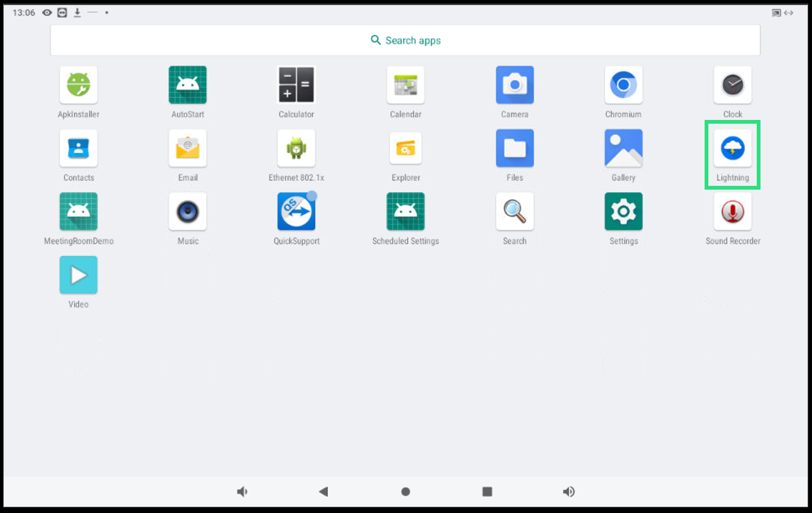Tap the home navigation button

[x=406, y=492]
